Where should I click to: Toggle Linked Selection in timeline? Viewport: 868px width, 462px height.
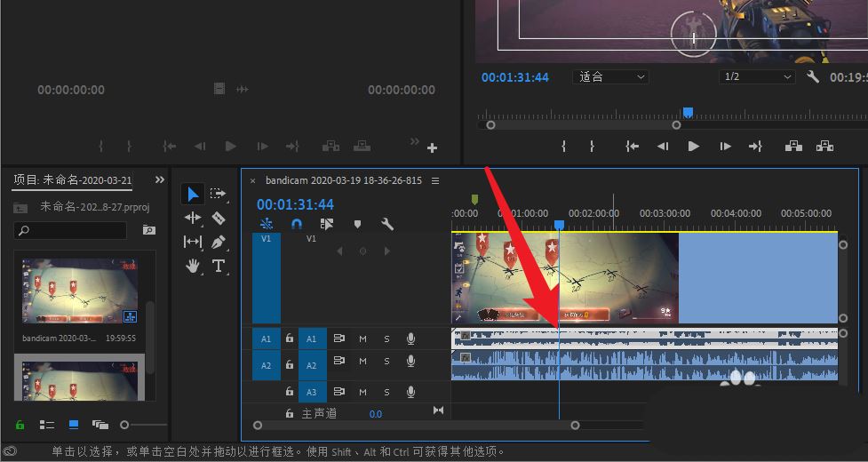tap(327, 224)
